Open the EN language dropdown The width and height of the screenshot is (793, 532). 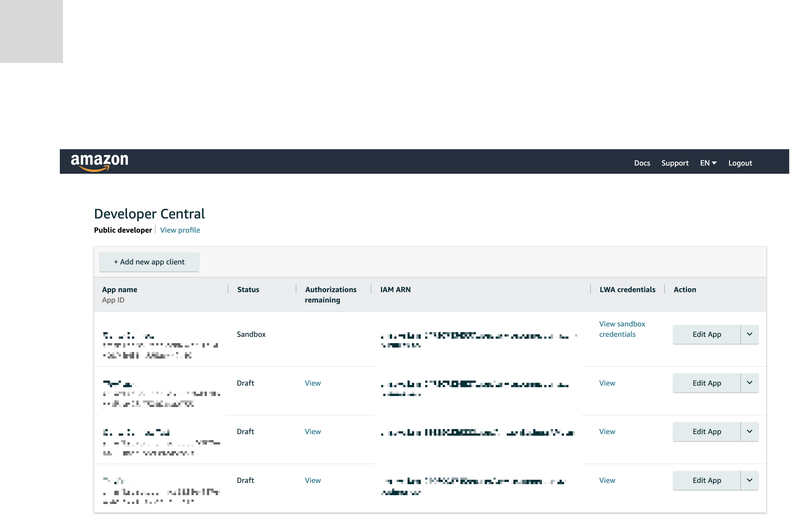[x=708, y=163]
